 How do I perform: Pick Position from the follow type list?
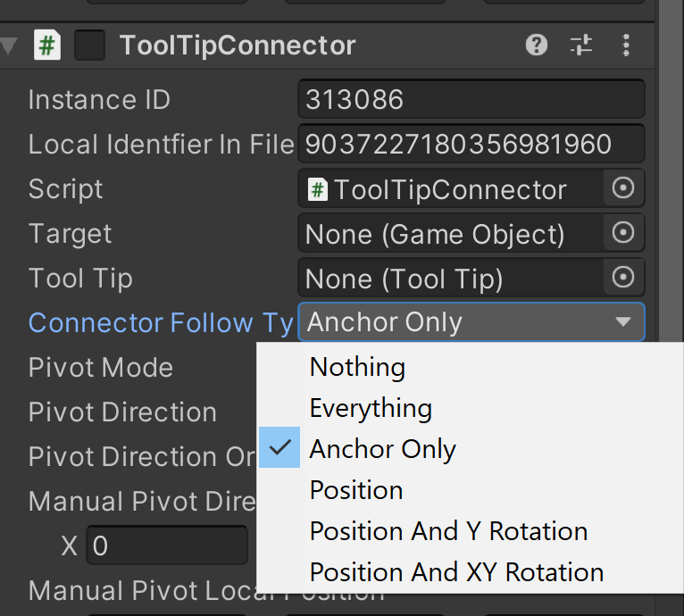click(356, 490)
